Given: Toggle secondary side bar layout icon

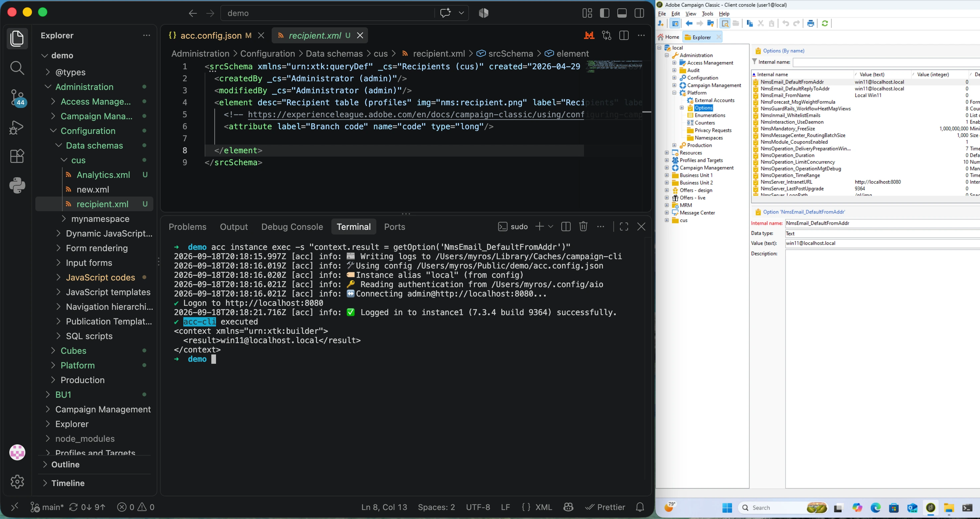Looking at the screenshot, I should [640, 13].
